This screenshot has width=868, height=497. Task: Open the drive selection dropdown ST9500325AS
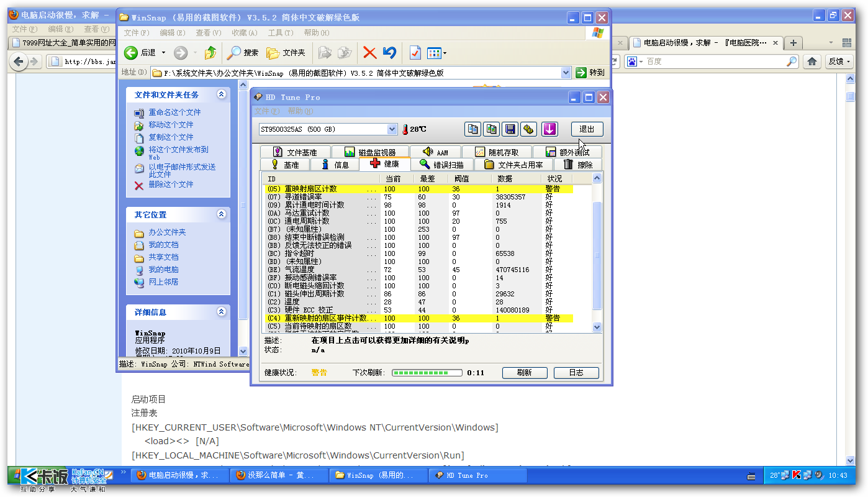tap(392, 129)
